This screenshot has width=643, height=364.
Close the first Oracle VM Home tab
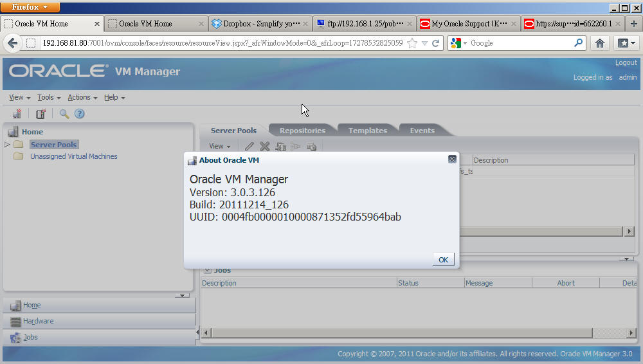[x=97, y=24]
